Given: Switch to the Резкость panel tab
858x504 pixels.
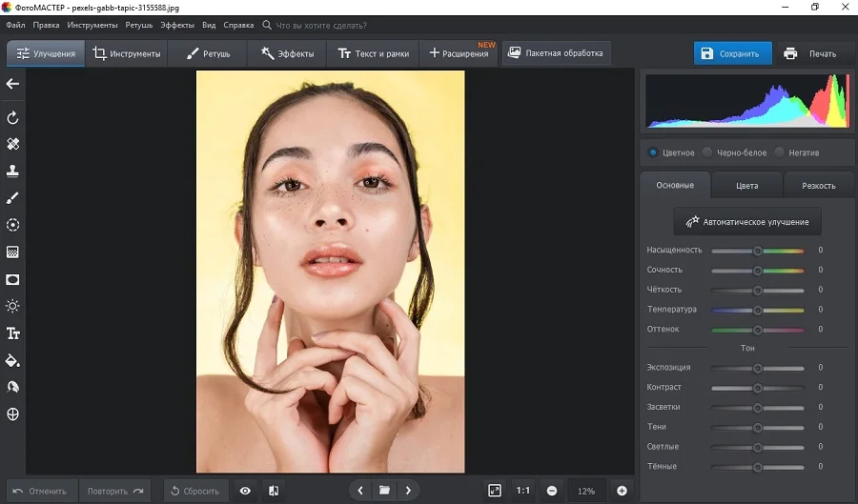Looking at the screenshot, I should click(x=819, y=186).
